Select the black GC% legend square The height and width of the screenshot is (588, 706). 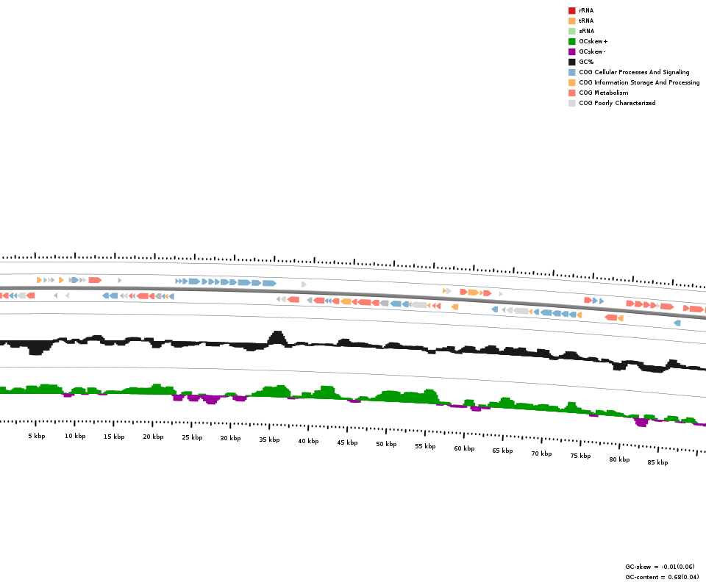tap(571, 62)
